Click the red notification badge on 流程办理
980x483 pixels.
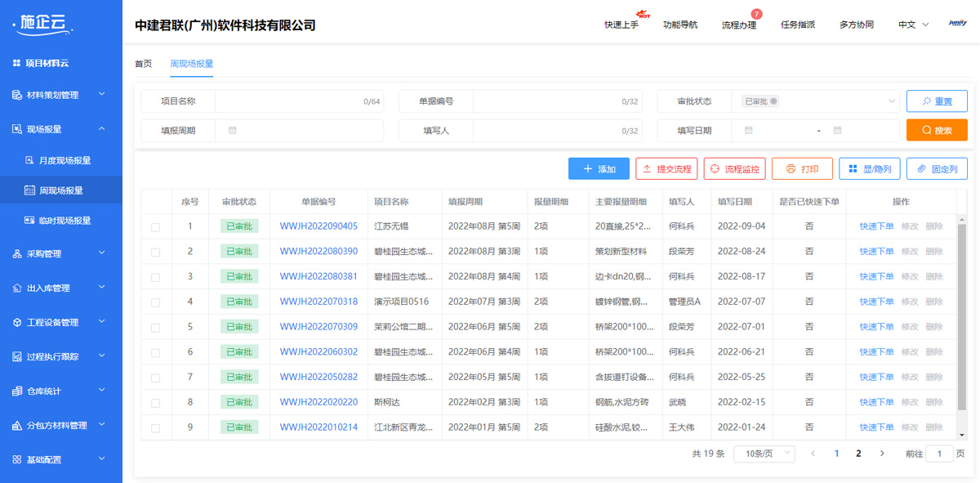click(756, 14)
